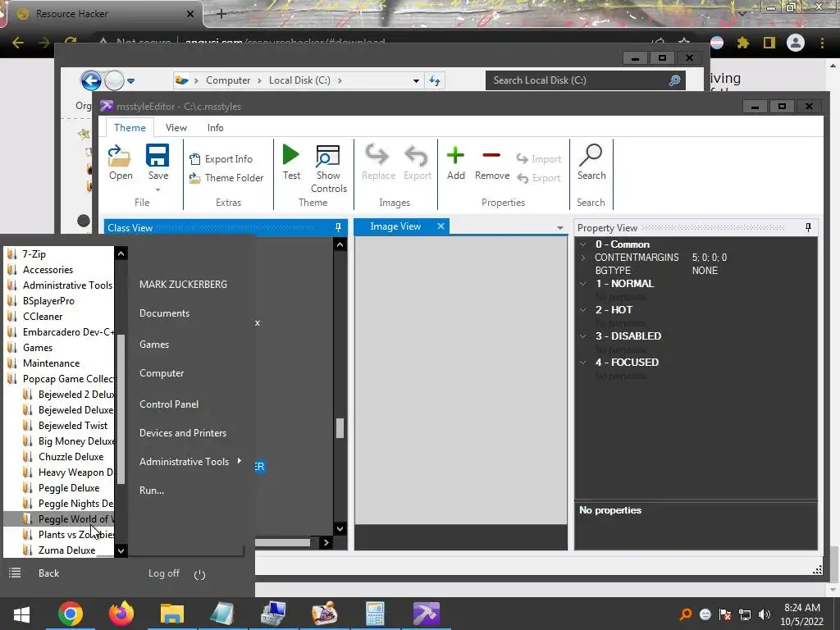The width and height of the screenshot is (840, 630).
Task: Click Import in the Properties group
Action: point(538,159)
